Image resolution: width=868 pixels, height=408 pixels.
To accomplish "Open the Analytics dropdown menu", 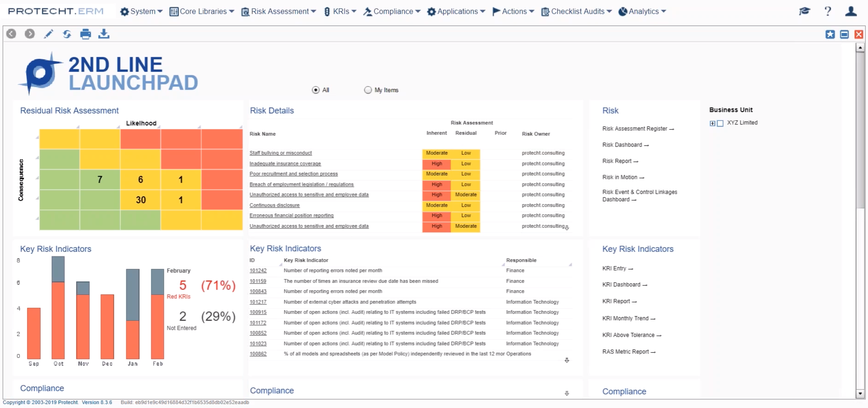I will [x=642, y=11].
